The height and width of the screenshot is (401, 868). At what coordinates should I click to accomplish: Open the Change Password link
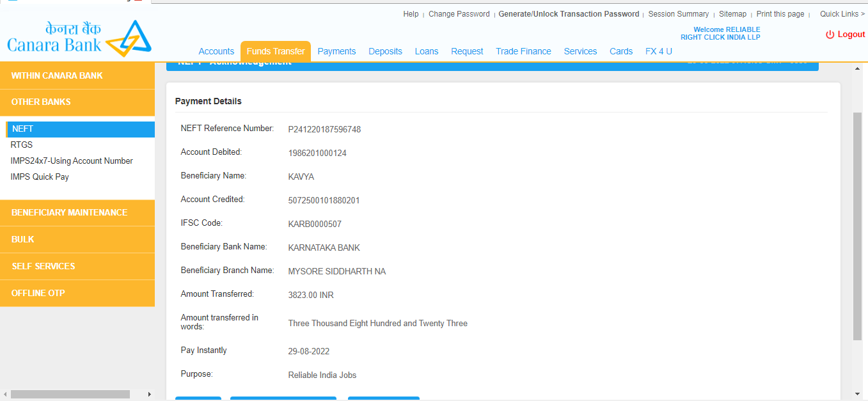point(459,14)
